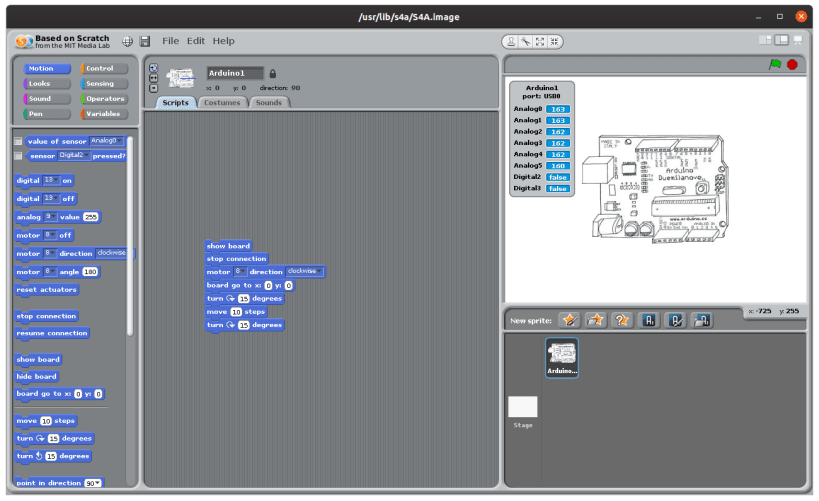Click the lock icon next to Arduino1

(273, 74)
